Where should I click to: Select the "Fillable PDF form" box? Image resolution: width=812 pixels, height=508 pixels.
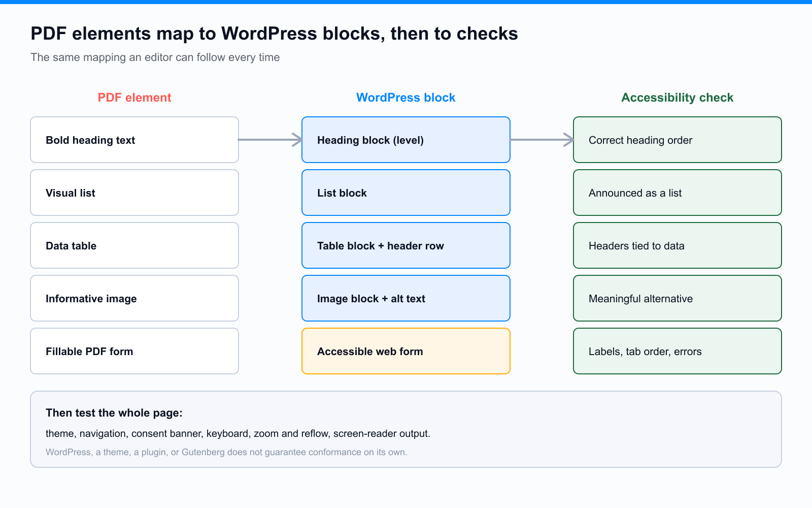point(134,351)
